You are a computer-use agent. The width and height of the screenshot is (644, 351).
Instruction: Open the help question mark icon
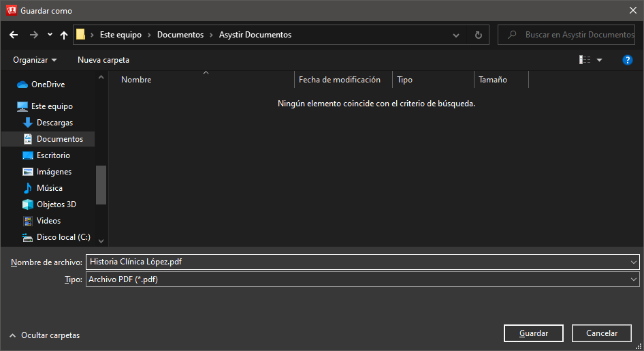click(627, 60)
